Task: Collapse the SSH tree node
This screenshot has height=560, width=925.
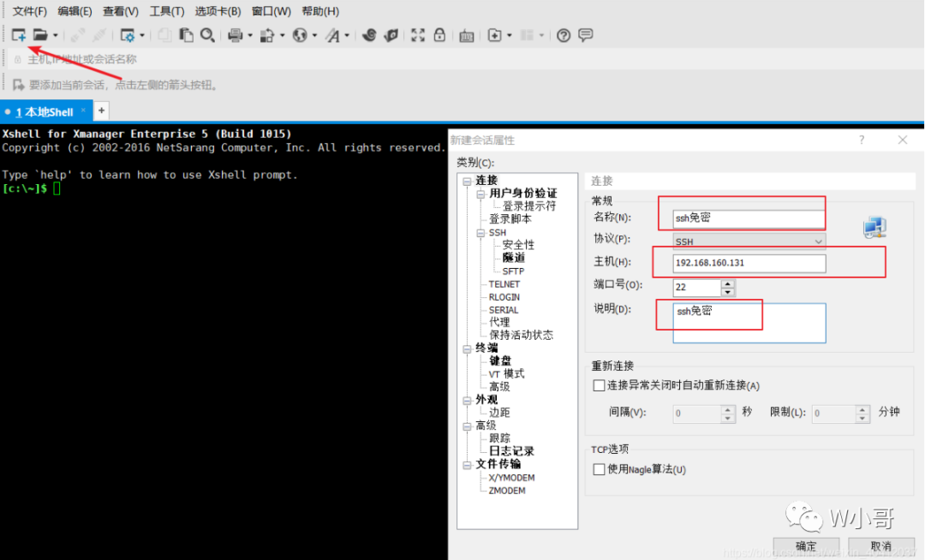Action: click(480, 233)
